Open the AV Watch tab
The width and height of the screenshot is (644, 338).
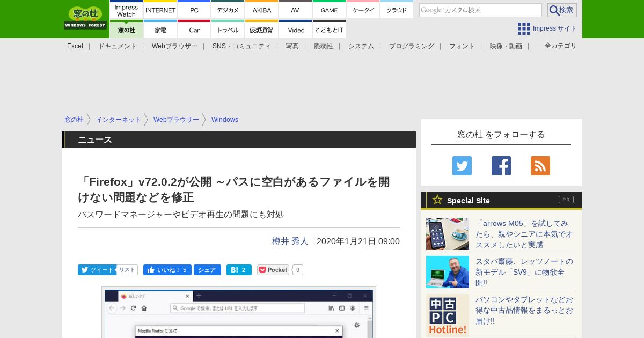coord(295,10)
